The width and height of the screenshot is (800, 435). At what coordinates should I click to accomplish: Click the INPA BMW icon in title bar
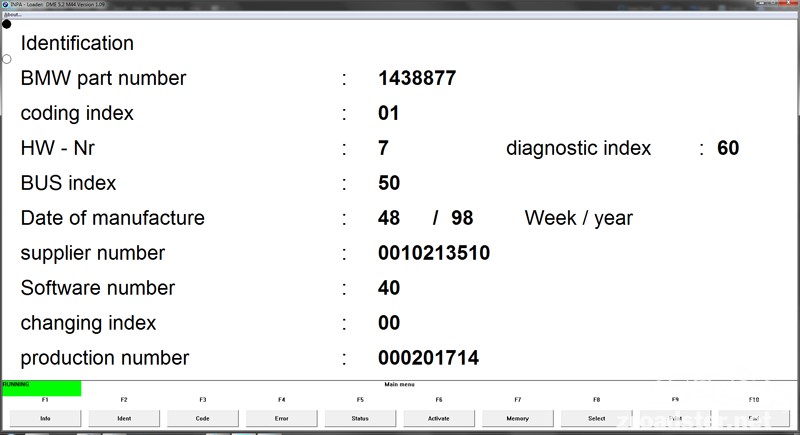point(5,5)
